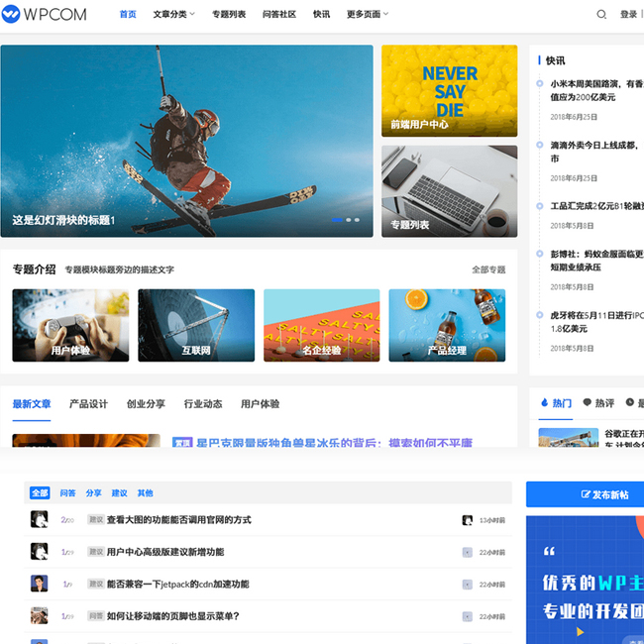
Task: Open article 星巴克限量版独角兽星冰乐的背后
Action: (x=334, y=443)
